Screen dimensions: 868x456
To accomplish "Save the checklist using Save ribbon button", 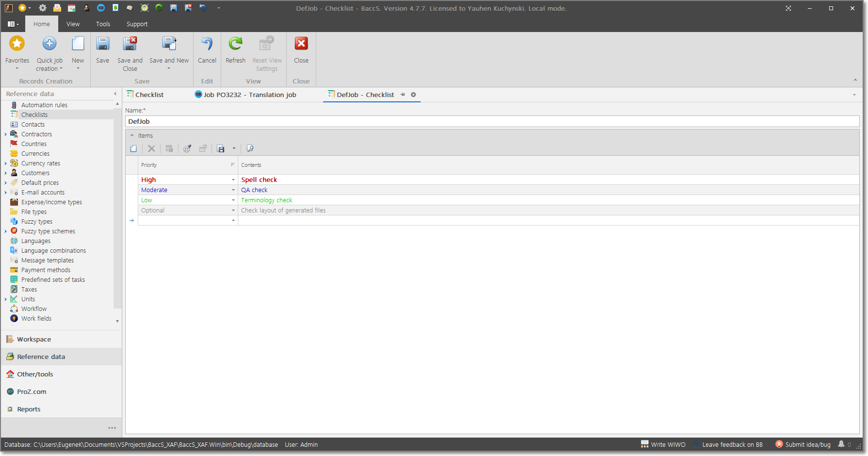I will (102, 50).
